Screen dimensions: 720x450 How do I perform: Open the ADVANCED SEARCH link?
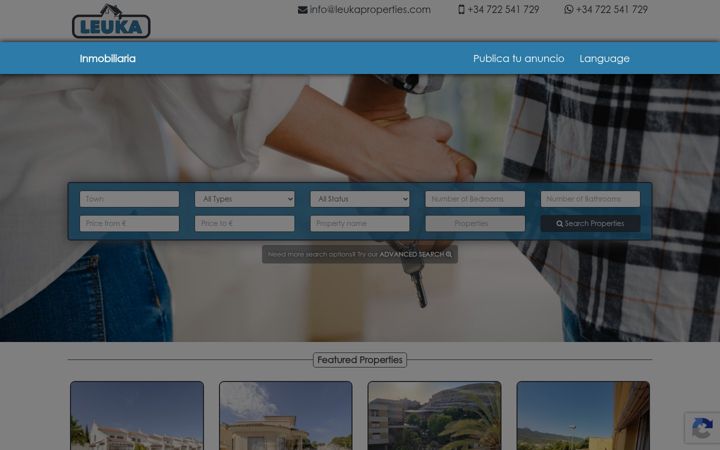pos(416,254)
